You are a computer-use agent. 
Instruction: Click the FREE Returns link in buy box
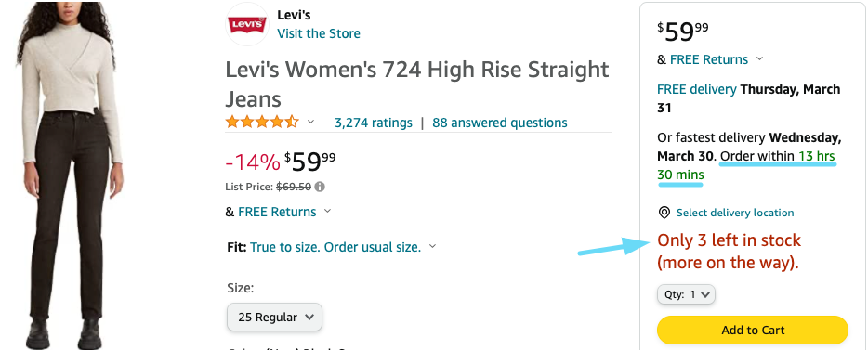708,59
